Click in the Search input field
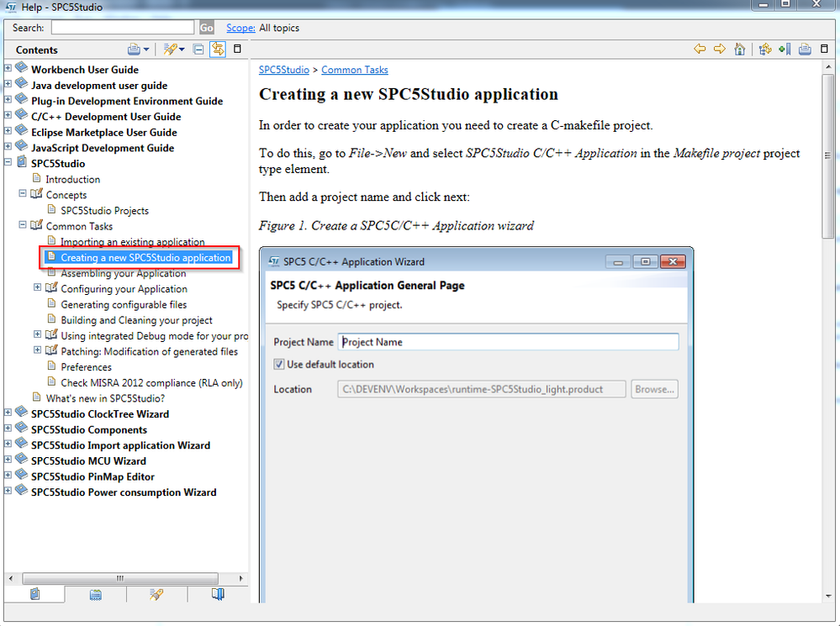The width and height of the screenshot is (840, 626). (x=123, y=28)
